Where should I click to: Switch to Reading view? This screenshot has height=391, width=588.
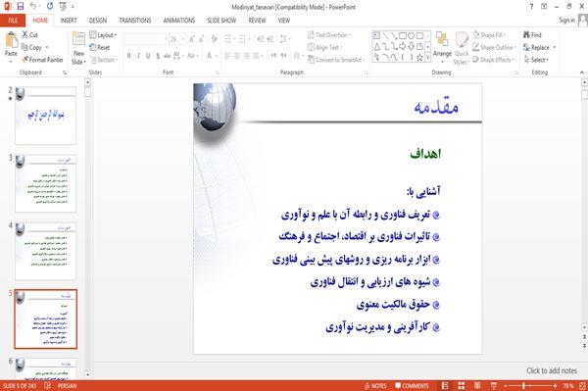[x=477, y=386]
